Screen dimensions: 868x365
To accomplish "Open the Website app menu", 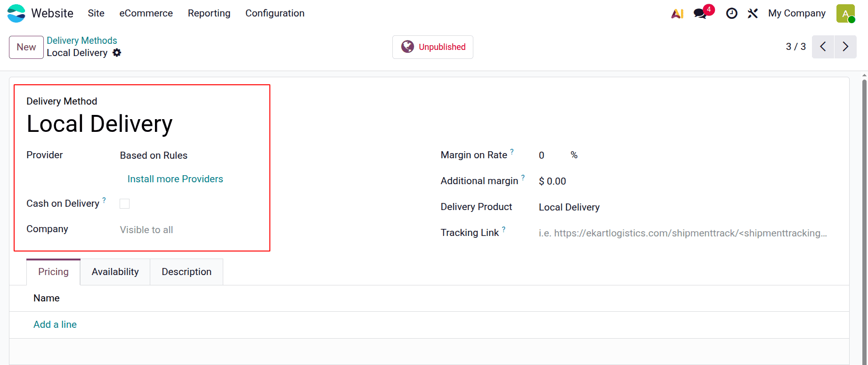I will (x=52, y=13).
